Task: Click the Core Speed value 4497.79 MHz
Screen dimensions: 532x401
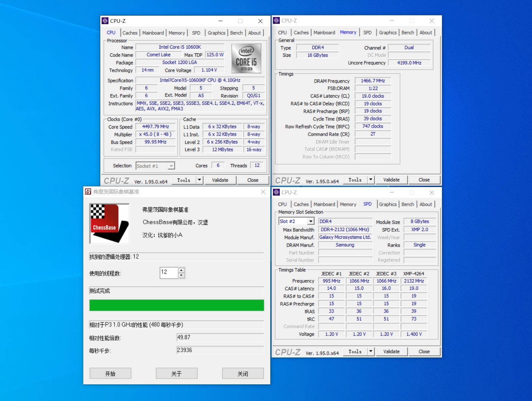Action: 155,127
